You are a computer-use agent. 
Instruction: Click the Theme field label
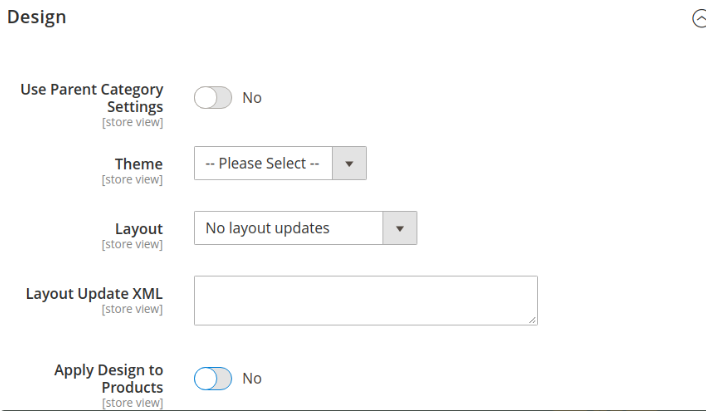139,163
